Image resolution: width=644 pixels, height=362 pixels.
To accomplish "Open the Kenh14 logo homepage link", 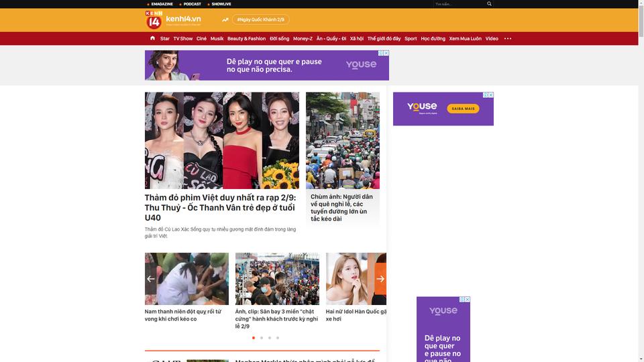I will [x=173, y=19].
